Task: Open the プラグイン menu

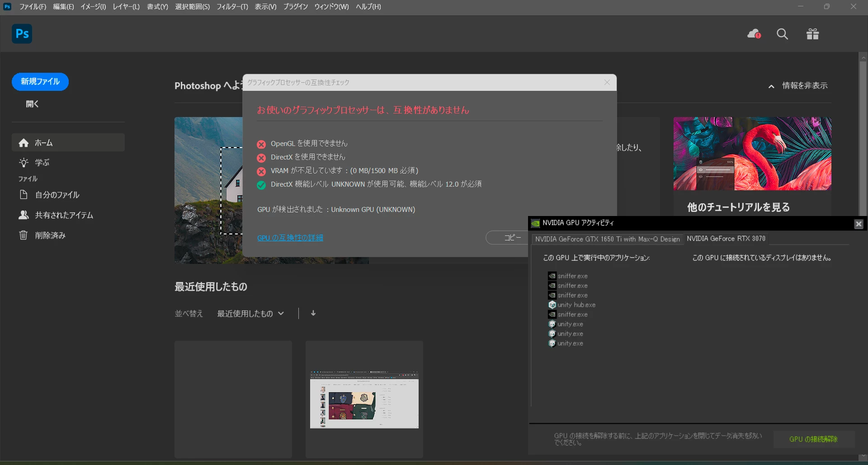Action: 296,7
